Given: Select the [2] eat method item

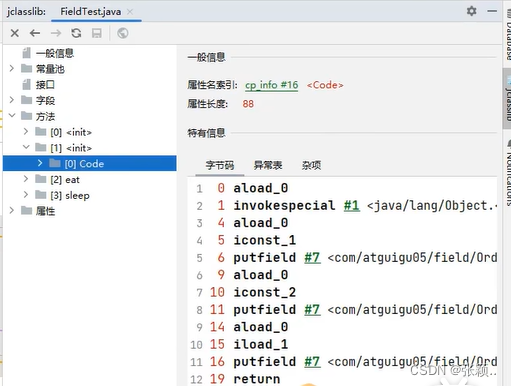Looking at the screenshot, I should (65, 180).
